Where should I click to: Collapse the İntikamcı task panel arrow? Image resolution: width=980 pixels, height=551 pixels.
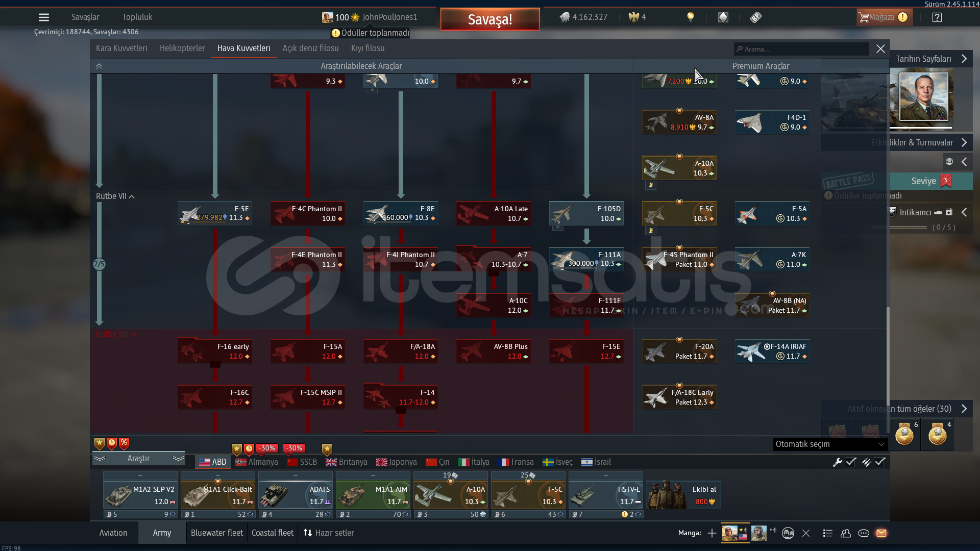coord(964,213)
